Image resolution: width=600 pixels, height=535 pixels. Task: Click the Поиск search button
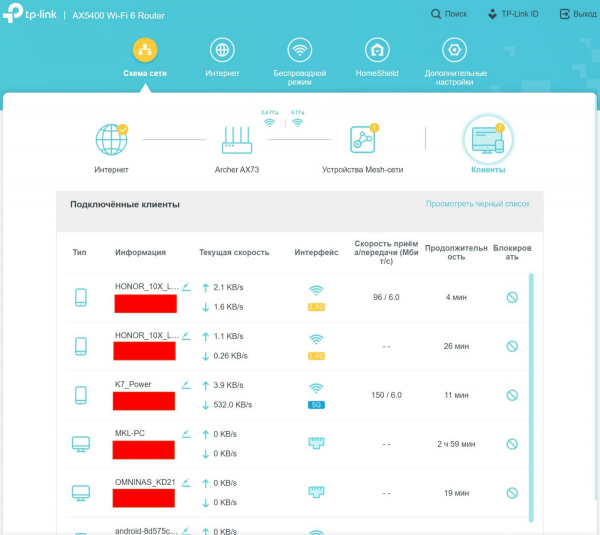coord(449,14)
